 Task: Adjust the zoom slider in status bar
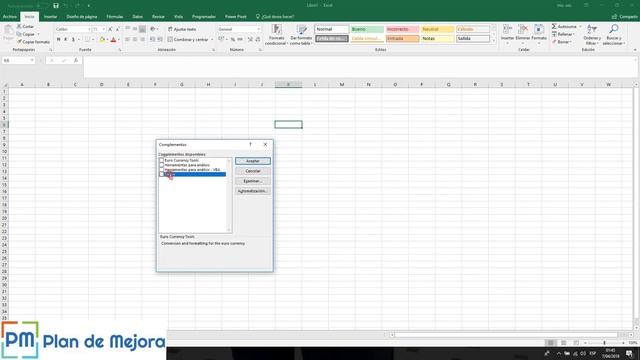click(604, 343)
